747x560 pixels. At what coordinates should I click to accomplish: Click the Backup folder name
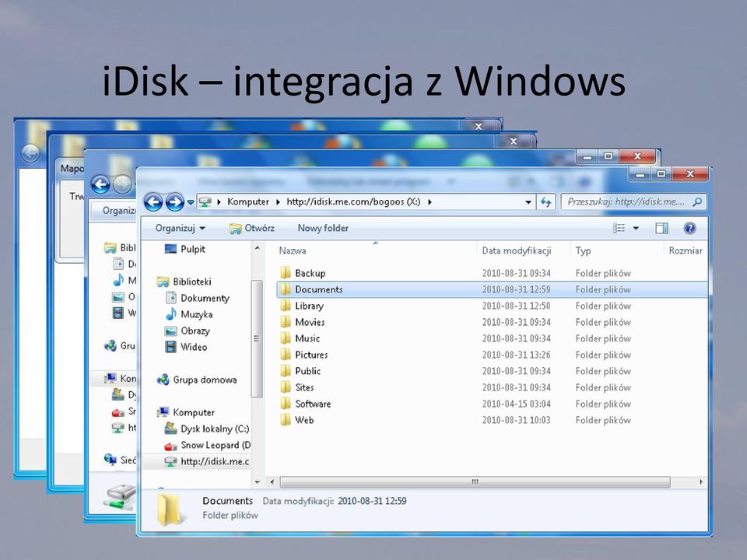coord(310,273)
